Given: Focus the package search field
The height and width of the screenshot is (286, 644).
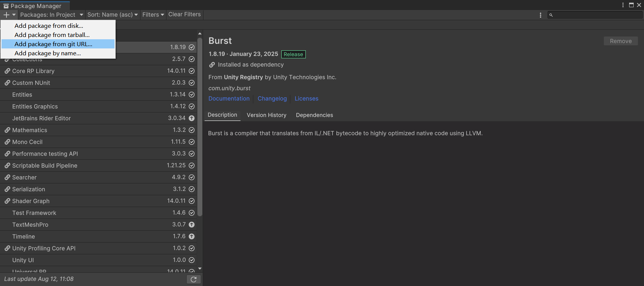Looking at the screenshot, I should (x=595, y=15).
